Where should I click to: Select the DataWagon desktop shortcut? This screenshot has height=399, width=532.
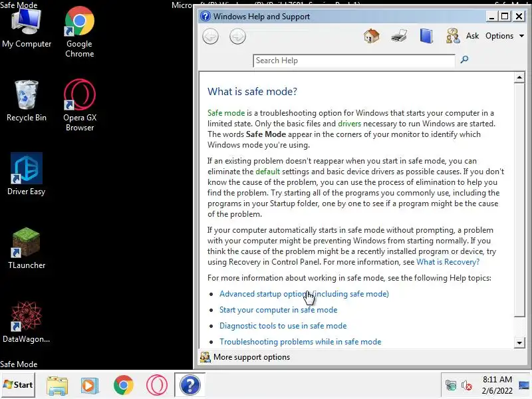point(27,323)
